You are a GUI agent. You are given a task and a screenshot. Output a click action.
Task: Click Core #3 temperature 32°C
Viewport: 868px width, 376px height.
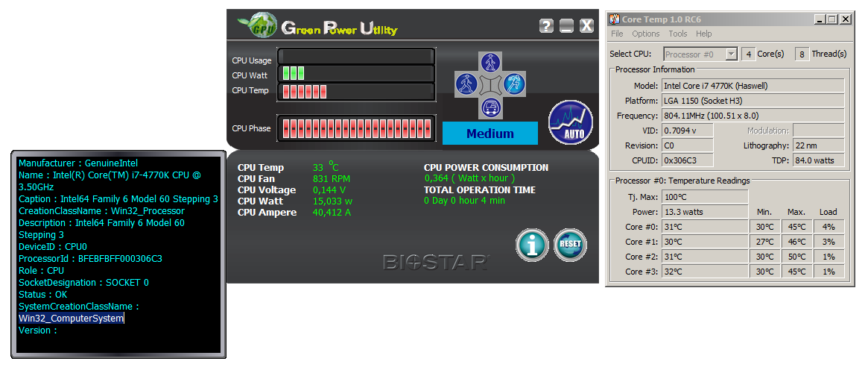[706, 272]
